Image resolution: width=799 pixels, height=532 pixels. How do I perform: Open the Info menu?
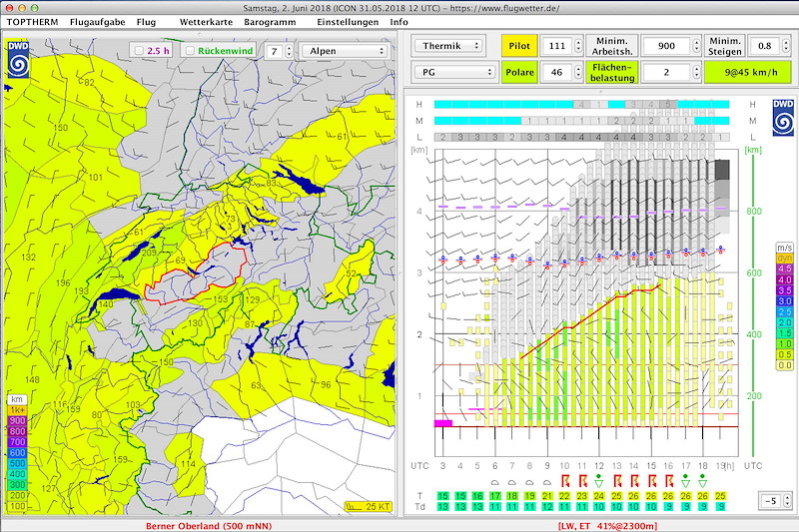pyautogui.click(x=399, y=22)
